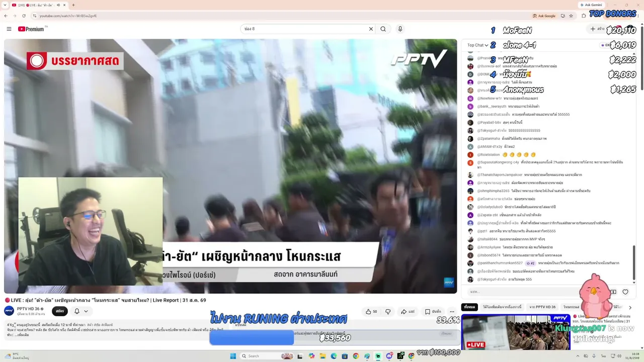Open more actions (three dots) under the video
644x362 pixels.
click(452, 312)
